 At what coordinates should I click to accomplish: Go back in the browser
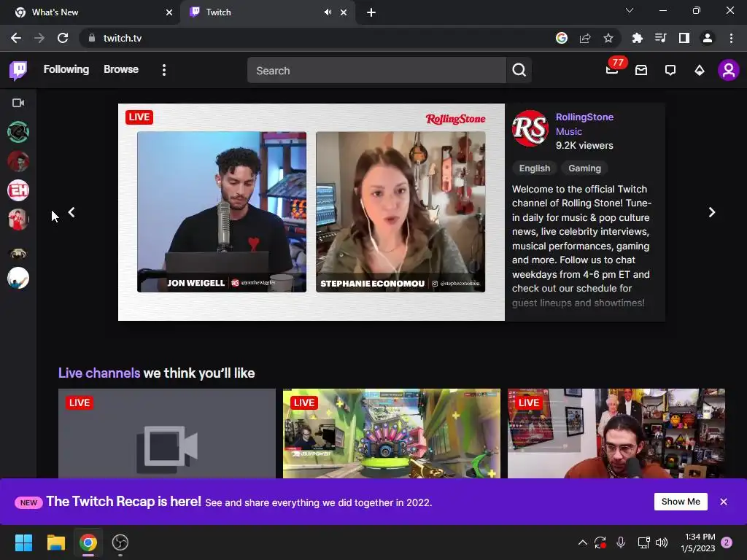pos(16,38)
